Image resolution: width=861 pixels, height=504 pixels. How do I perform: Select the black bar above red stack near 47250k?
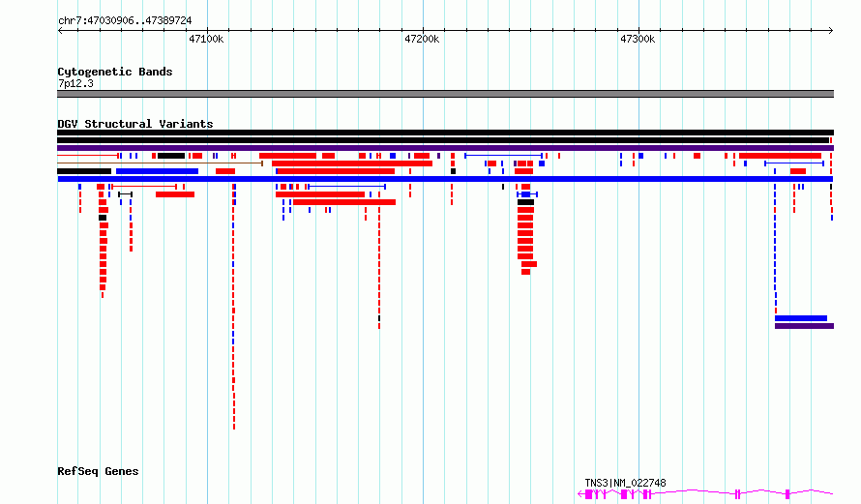coord(525,202)
